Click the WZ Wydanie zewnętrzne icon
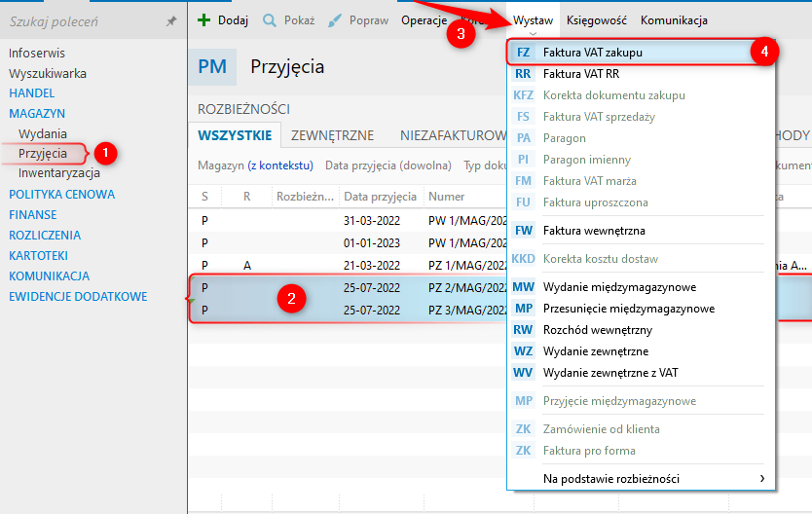This screenshot has width=812, height=514. tap(523, 351)
